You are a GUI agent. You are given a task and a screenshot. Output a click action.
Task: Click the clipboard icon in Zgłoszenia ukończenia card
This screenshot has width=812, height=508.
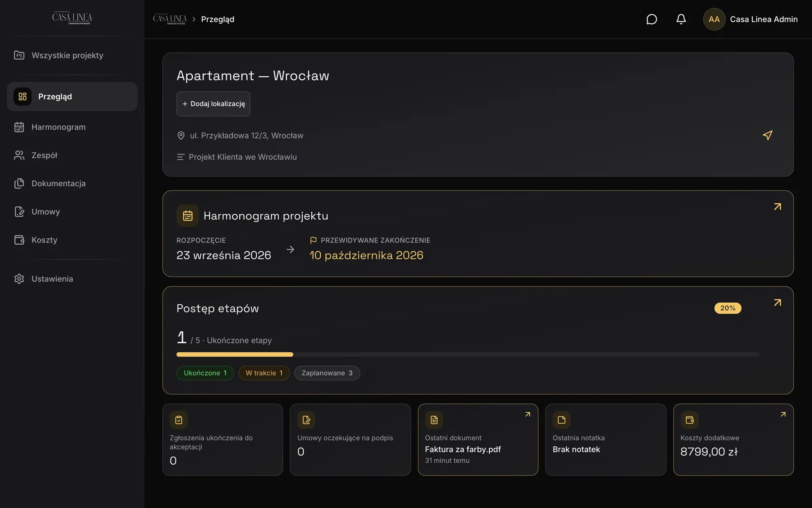tap(178, 420)
